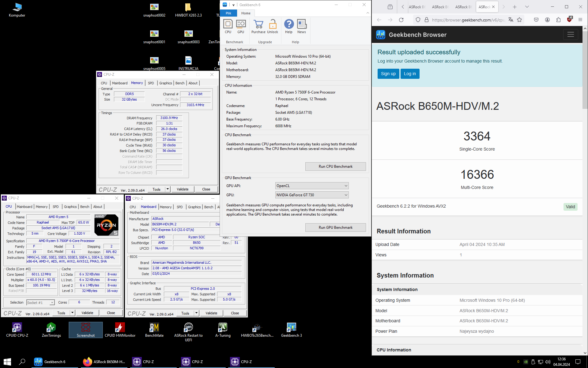Open Windows taskbar search

(x=22, y=362)
